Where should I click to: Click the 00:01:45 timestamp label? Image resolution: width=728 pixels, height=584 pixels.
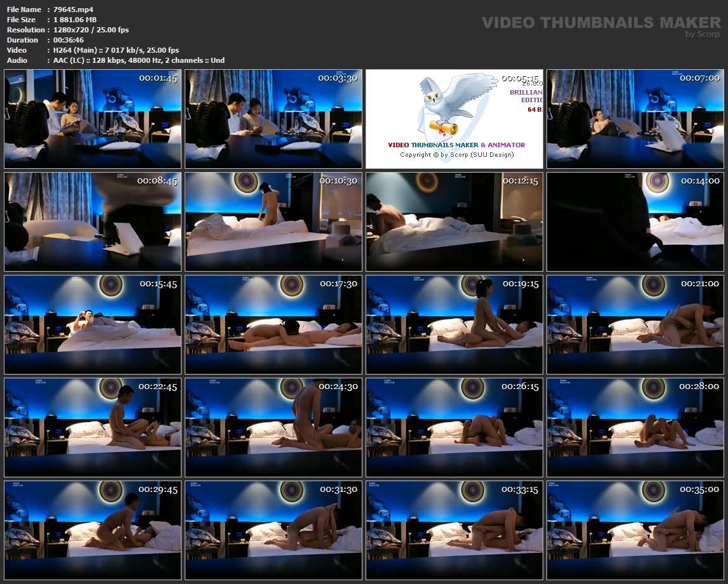pos(158,78)
